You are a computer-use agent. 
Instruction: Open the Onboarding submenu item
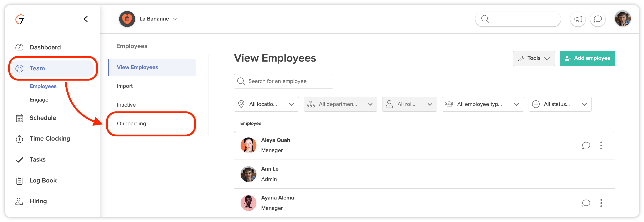coord(132,124)
